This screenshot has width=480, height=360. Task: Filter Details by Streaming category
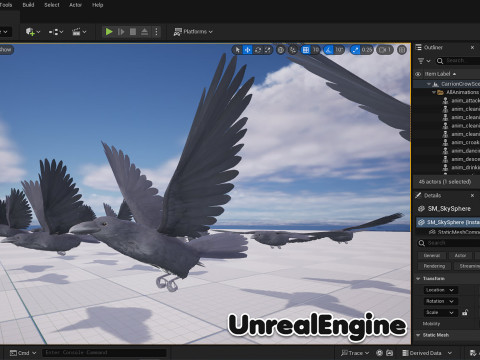(467, 266)
